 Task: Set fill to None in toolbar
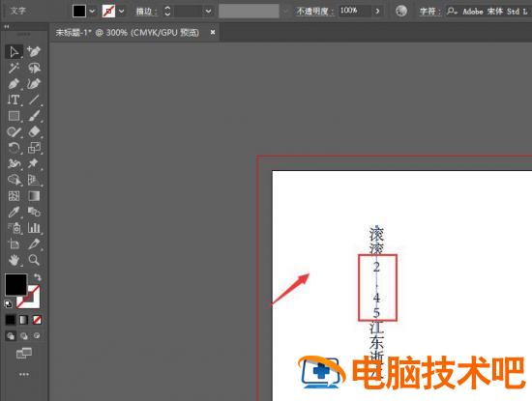coord(37,320)
